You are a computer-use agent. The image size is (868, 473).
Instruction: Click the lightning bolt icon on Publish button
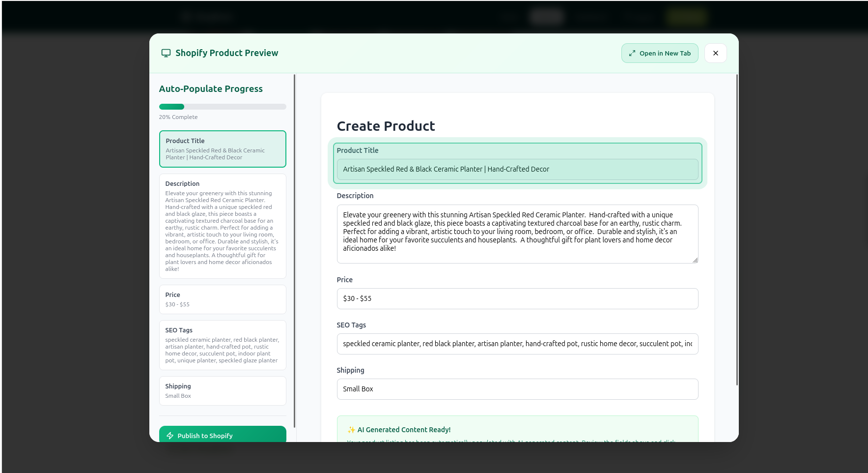click(170, 436)
